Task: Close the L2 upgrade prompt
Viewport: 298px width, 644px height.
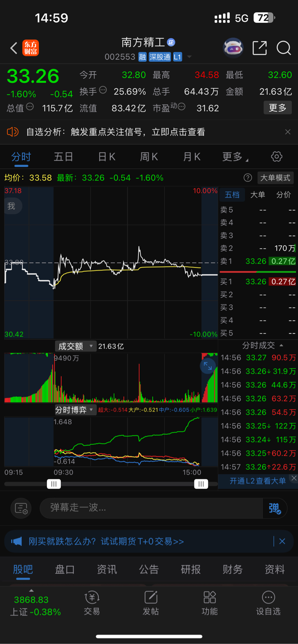Action: (294, 478)
